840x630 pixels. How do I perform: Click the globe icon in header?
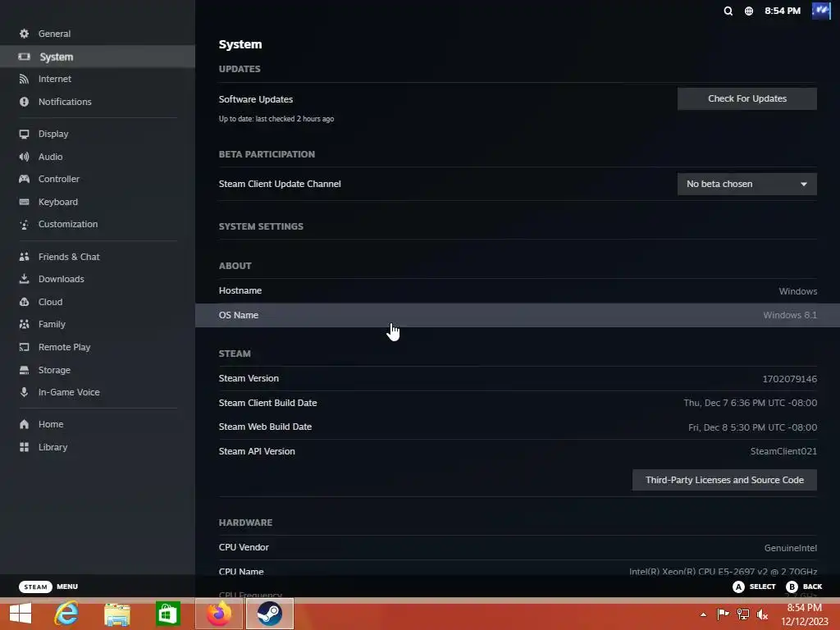(x=749, y=11)
